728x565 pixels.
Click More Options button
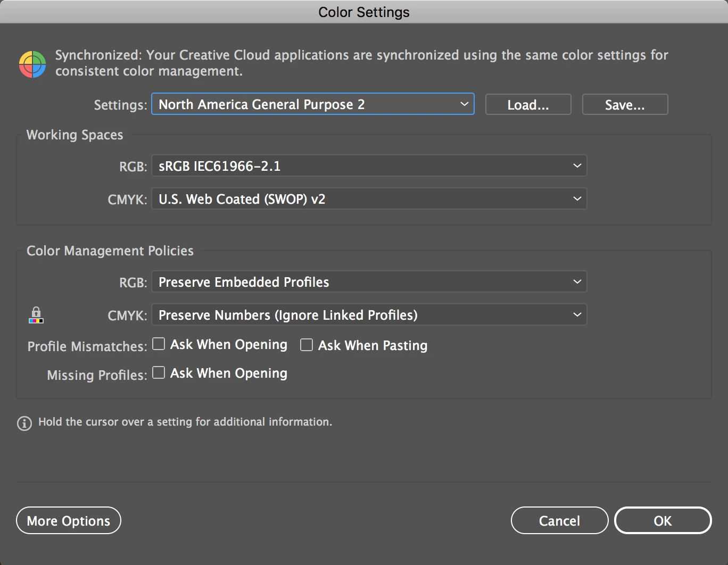coord(69,520)
